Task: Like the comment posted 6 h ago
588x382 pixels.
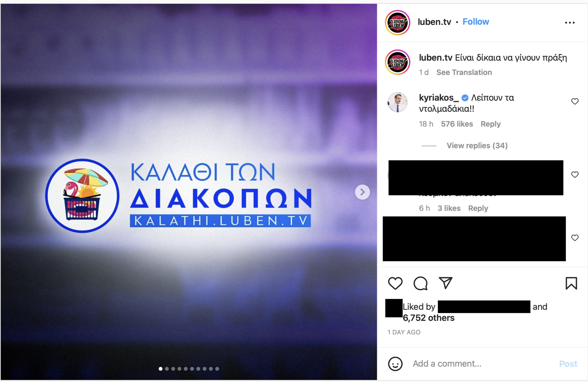Action: pyautogui.click(x=575, y=175)
